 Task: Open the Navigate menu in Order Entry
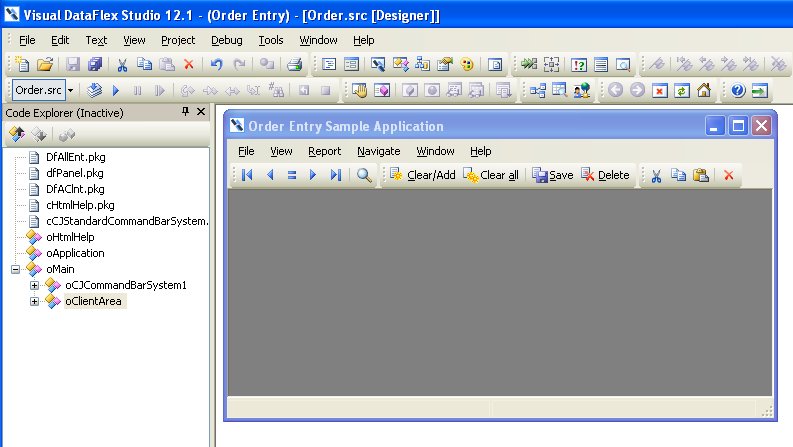tap(379, 151)
